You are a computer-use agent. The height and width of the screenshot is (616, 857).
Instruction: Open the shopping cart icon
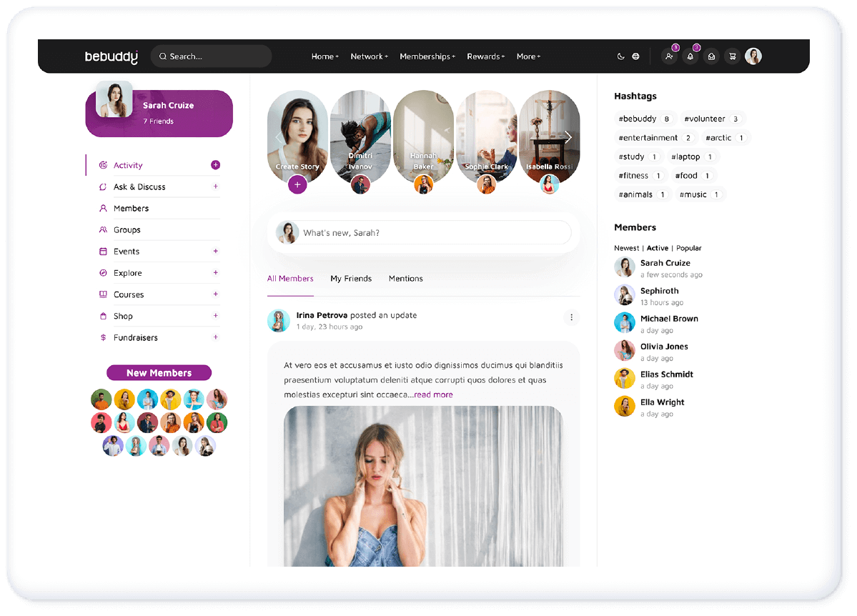click(x=732, y=56)
